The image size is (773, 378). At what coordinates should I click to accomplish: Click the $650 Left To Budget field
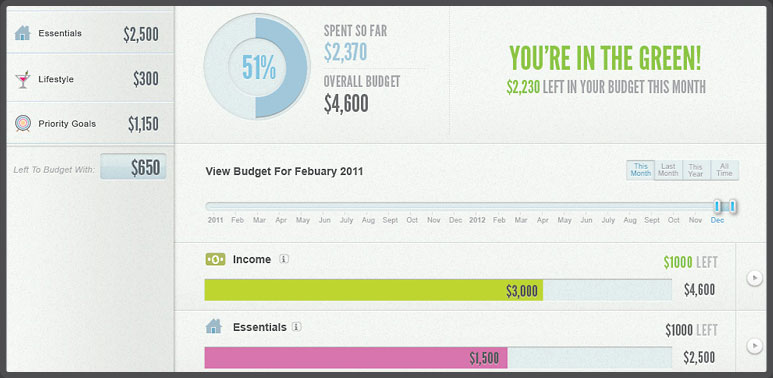[x=133, y=168]
